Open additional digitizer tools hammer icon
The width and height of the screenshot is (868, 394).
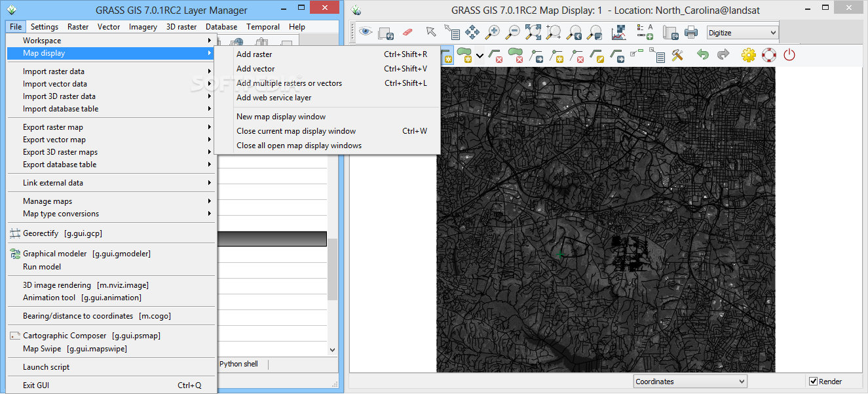678,55
